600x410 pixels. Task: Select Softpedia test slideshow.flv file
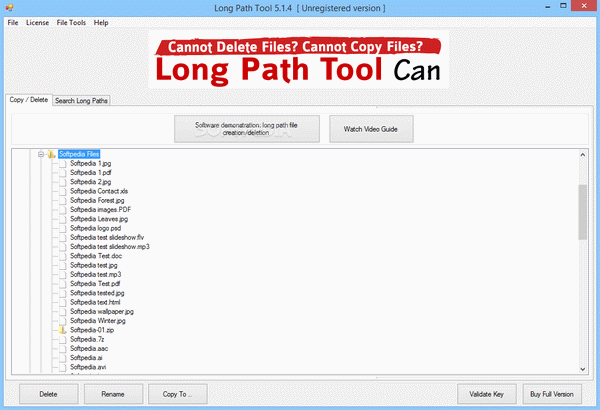[107, 237]
